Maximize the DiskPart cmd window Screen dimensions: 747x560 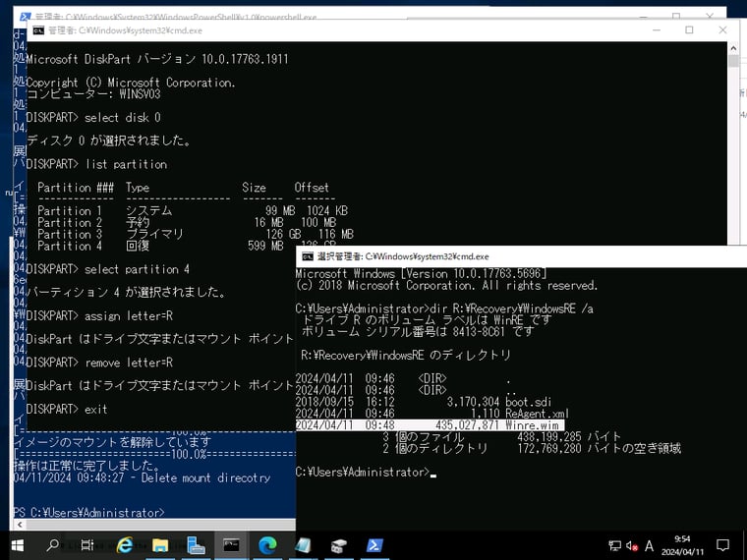pyautogui.click(x=689, y=30)
